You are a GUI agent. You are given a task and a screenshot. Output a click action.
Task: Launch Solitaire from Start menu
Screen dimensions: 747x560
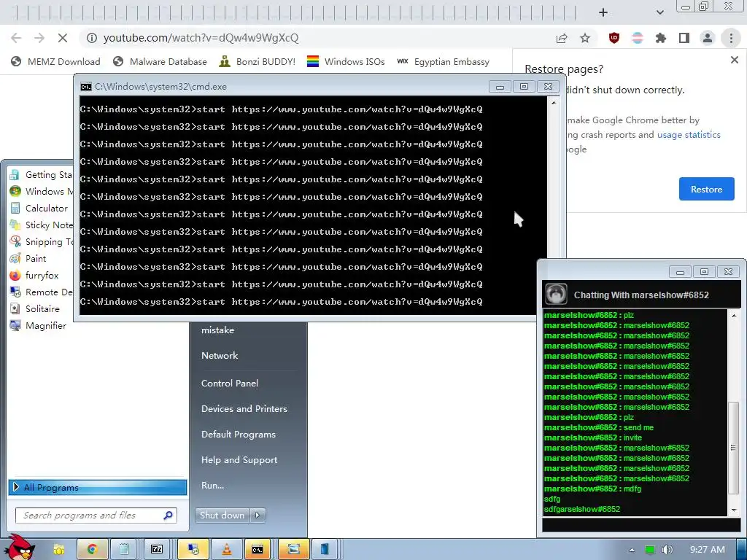[x=35, y=308]
